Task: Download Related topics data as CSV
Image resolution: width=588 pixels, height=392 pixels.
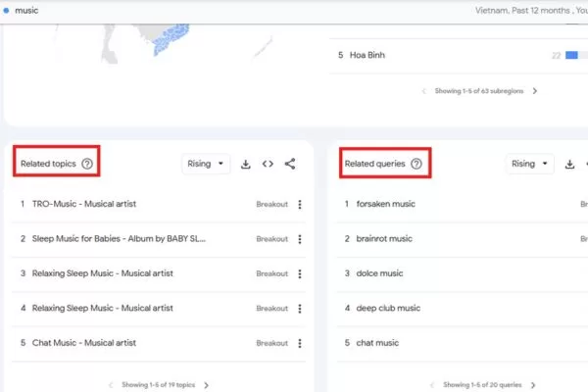Action: coord(246,164)
